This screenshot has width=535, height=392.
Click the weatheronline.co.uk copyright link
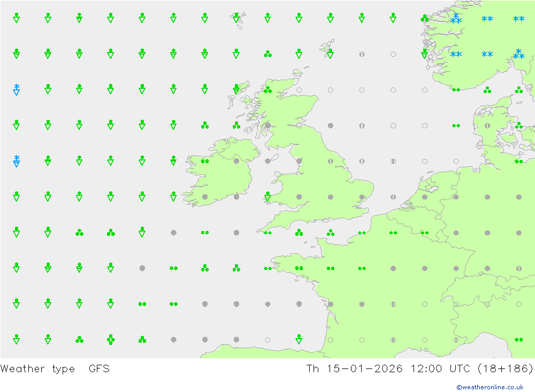[490, 387]
